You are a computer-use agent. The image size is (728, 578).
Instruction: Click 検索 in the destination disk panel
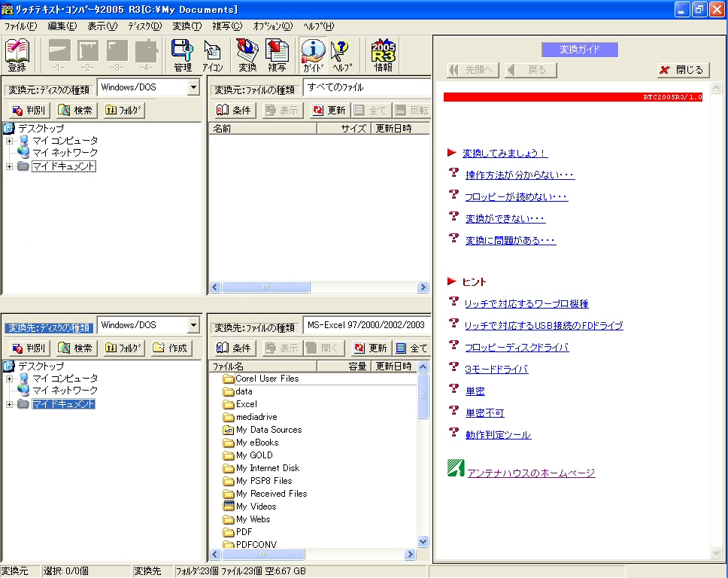[x=75, y=348]
